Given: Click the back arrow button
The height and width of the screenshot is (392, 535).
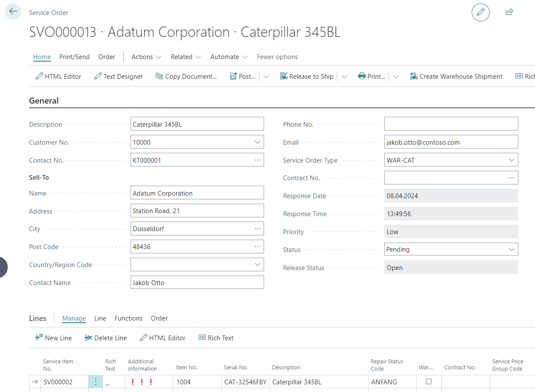Looking at the screenshot, I should point(13,12).
